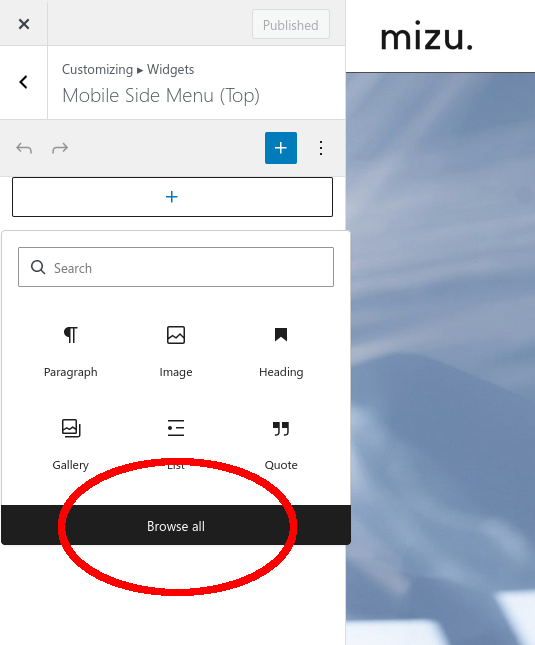Image resolution: width=535 pixels, height=645 pixels.
Task: Click the mizu. site title
Action: [426, 37]
